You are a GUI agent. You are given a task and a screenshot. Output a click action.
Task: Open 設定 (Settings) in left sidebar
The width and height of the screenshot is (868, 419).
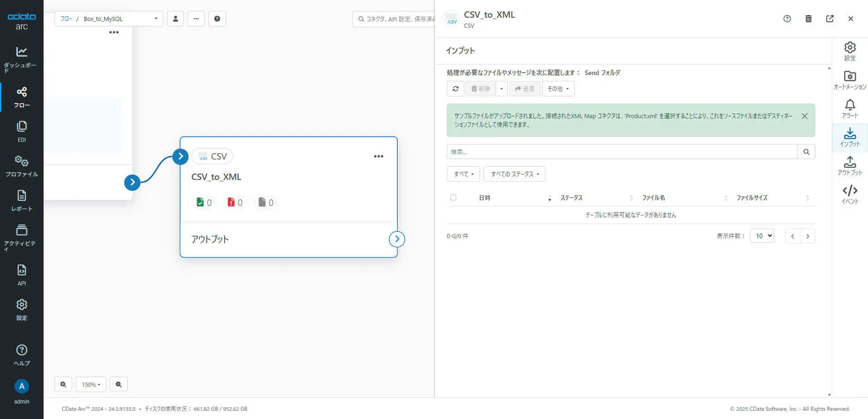pos(21,309)
